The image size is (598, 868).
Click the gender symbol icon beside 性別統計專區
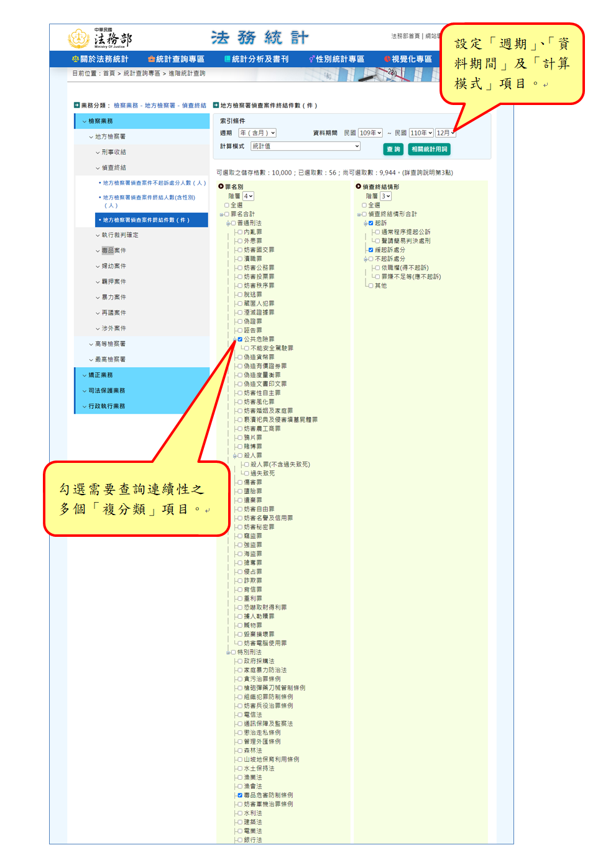click(311, 59)
